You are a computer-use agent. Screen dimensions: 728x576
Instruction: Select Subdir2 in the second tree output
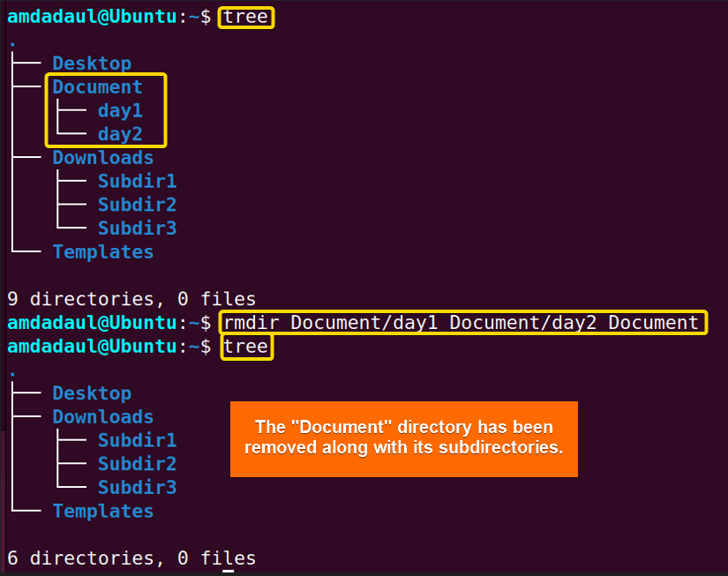(137, 463)
